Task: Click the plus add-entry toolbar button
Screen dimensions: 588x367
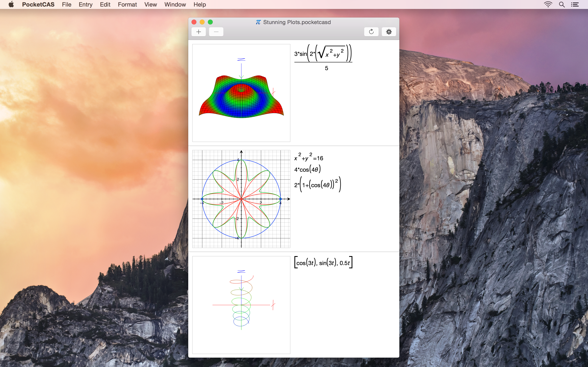Action: point(198,32)
